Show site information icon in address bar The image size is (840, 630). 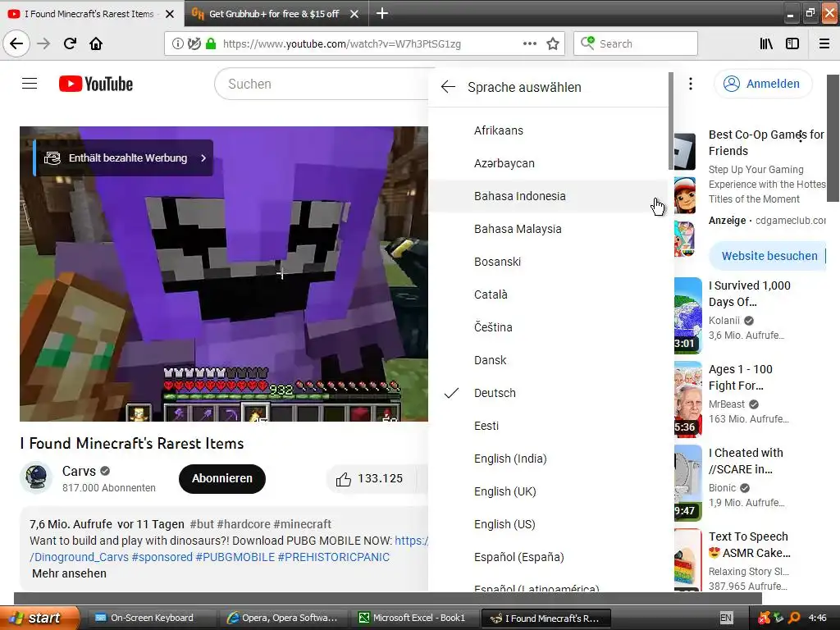point(177,44)
